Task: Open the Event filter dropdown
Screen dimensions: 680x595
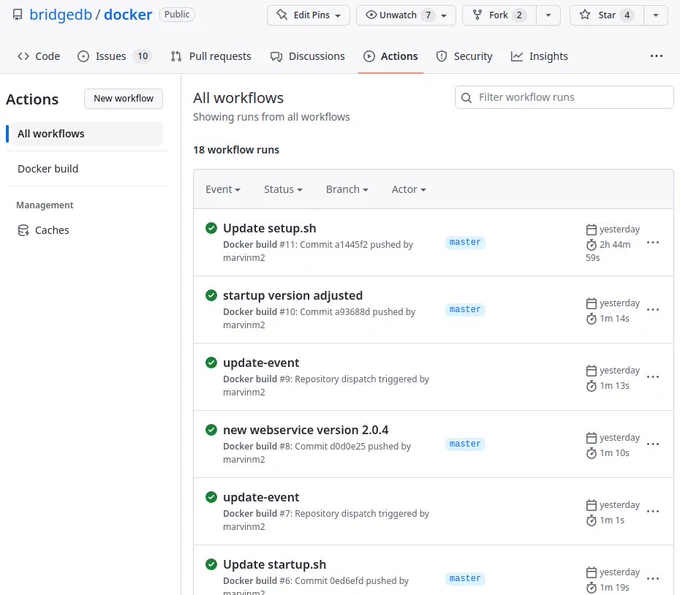Action: 223,190
